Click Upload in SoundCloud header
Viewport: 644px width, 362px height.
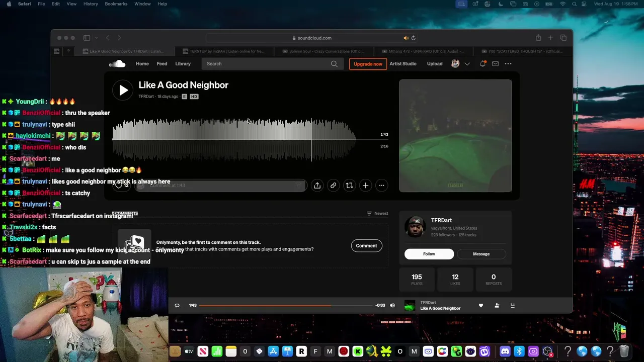[435, 64]
